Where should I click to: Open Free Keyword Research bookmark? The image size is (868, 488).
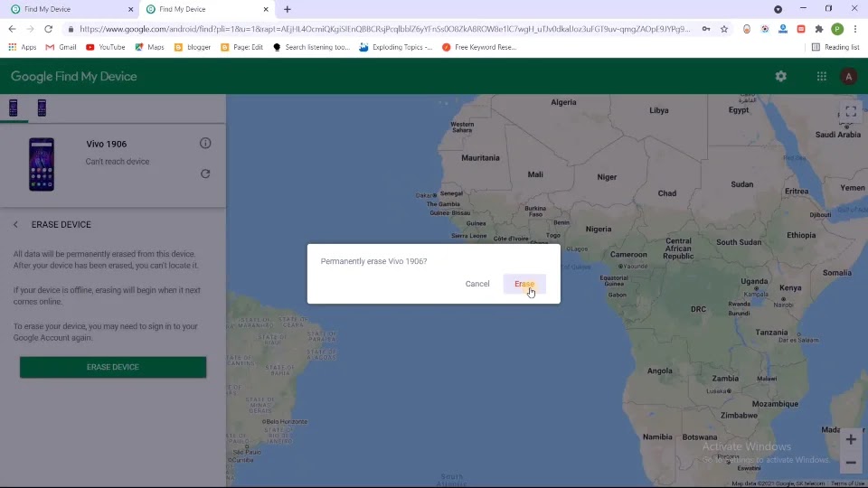(x=479, y=47)
